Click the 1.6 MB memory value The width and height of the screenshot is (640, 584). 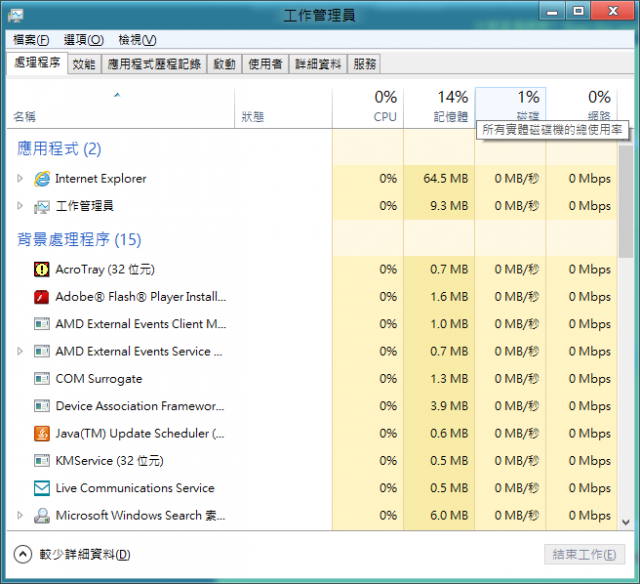pyautogui.click(x=449, y=297)
